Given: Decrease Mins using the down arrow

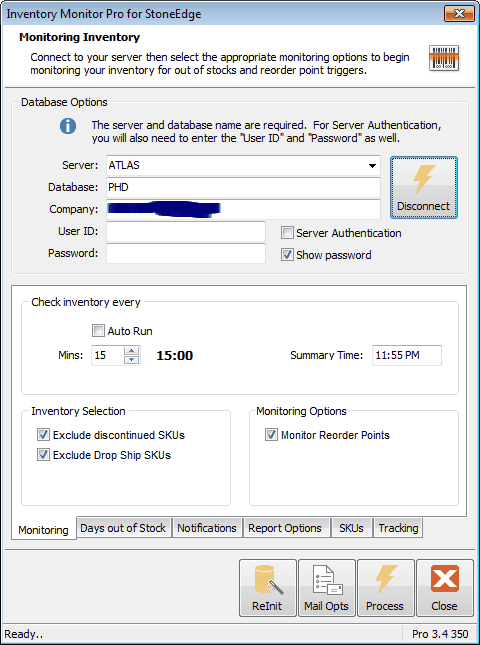Looking at the screenshot, I should (131, 360).
